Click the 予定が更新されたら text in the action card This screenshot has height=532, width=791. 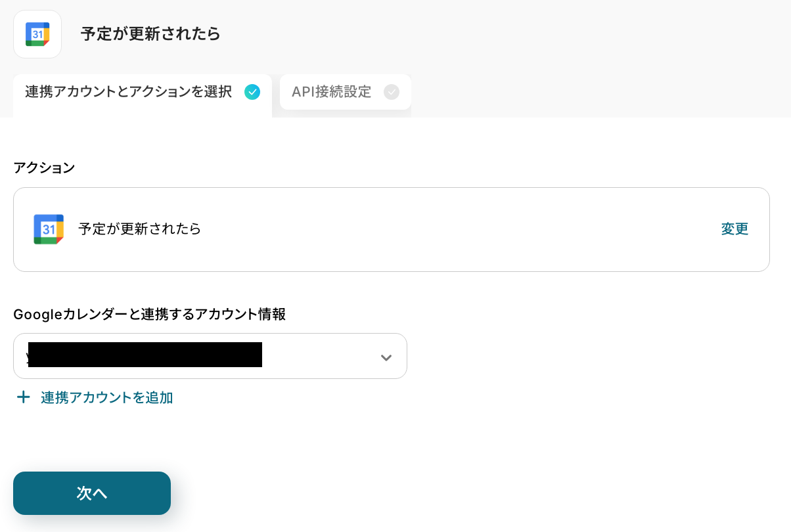click(x=139, y=229)
